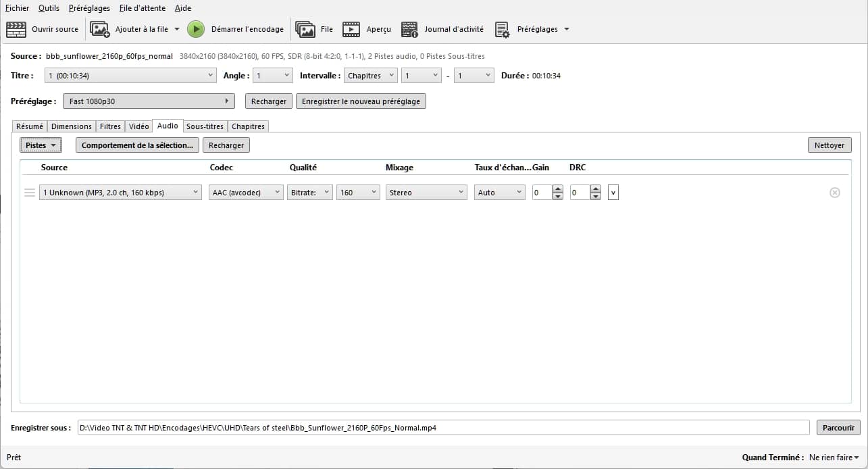Open the Journal d'activité icon
868x469 pixels.
click(x=409, y=29)
